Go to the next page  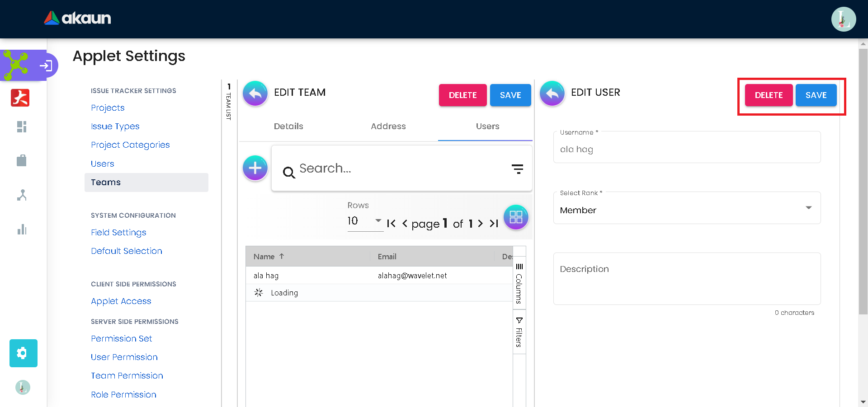tap(480, 224)
